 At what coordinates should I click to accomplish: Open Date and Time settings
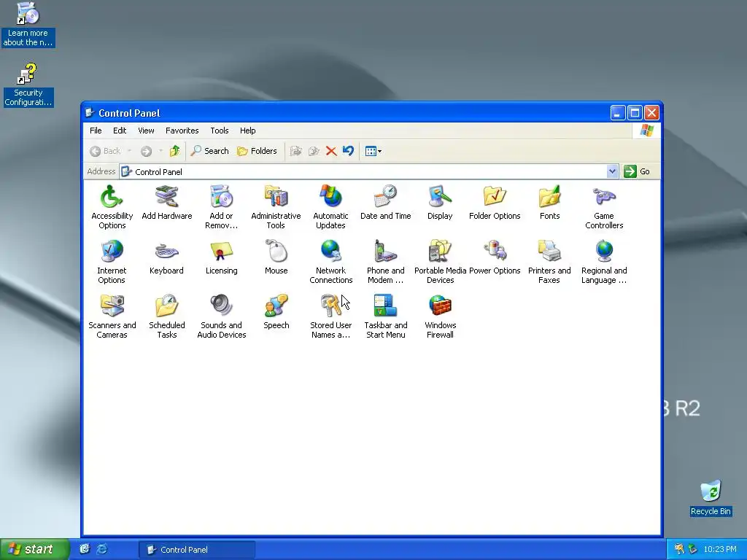(x=385, y=203)
